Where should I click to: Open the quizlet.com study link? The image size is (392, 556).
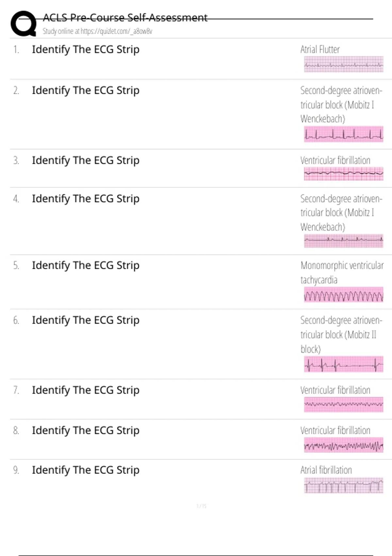[x=97, y=31]
